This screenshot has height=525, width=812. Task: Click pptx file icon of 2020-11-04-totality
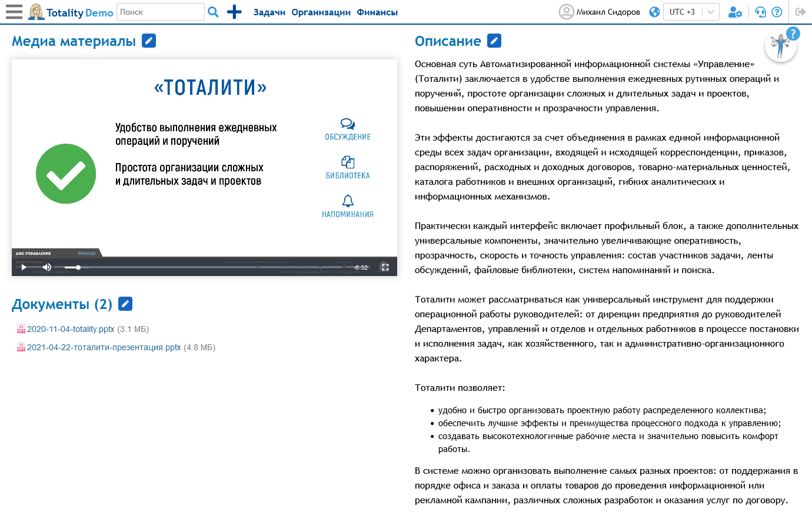click(21, 329)
